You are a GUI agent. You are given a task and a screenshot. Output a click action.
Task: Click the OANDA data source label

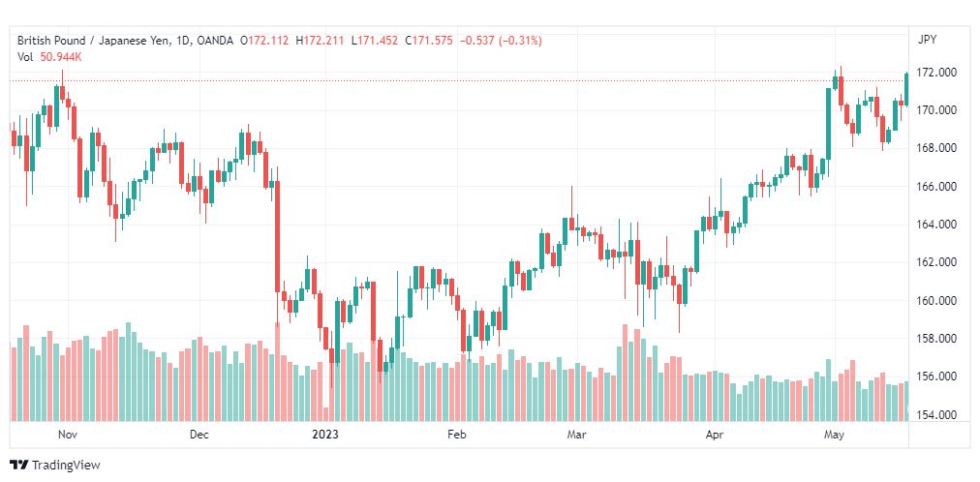pyautogui.click(x=214, y=41)
